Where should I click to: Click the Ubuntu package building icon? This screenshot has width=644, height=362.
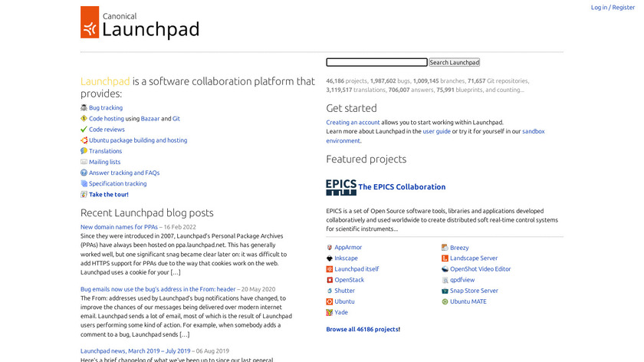click(84, 140)
